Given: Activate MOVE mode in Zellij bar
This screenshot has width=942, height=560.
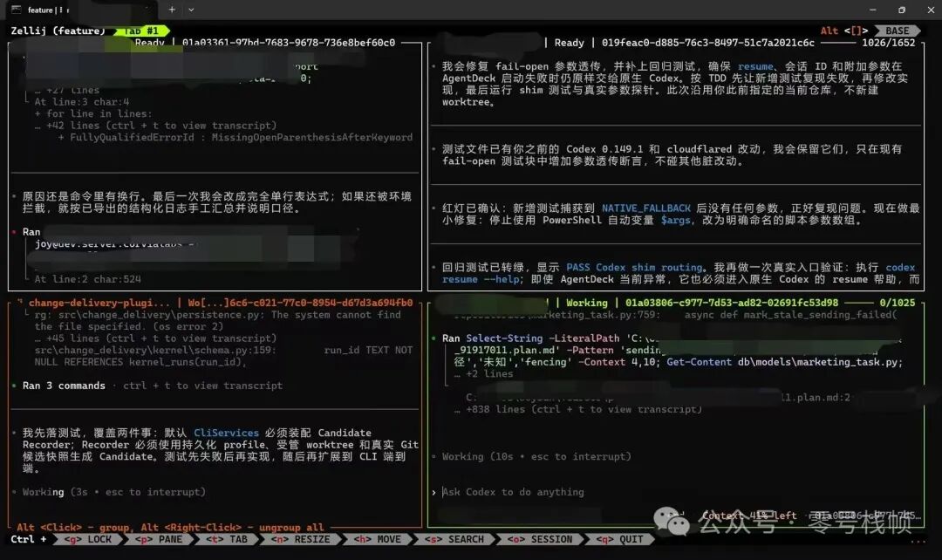Looking at the screenshot, I should [x=378, y=540].
